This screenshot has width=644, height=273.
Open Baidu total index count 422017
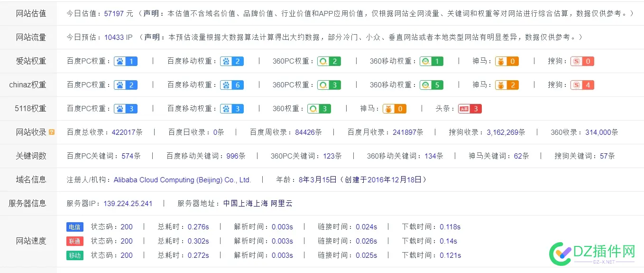pyautogui.click(x=124, y=132)
